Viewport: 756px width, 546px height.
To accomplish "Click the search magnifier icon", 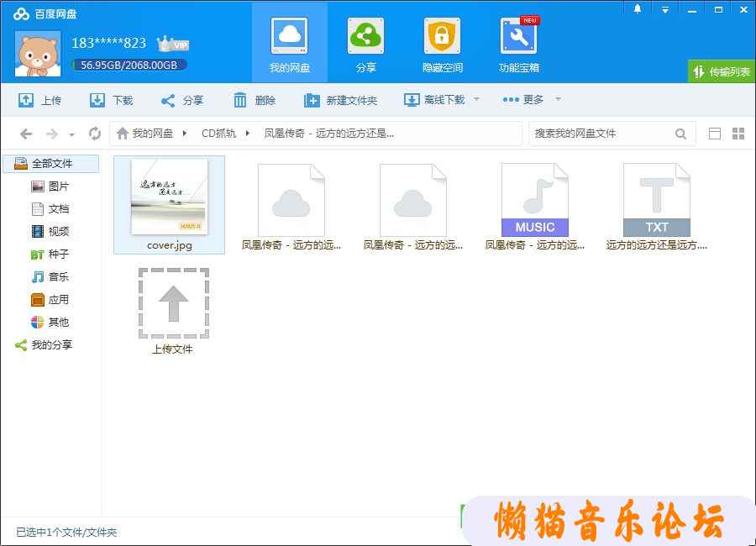I will (x=680, y=134).
